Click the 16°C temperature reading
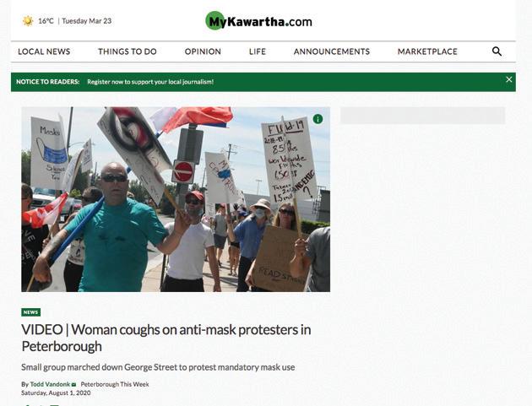 (x=46, y=21)
